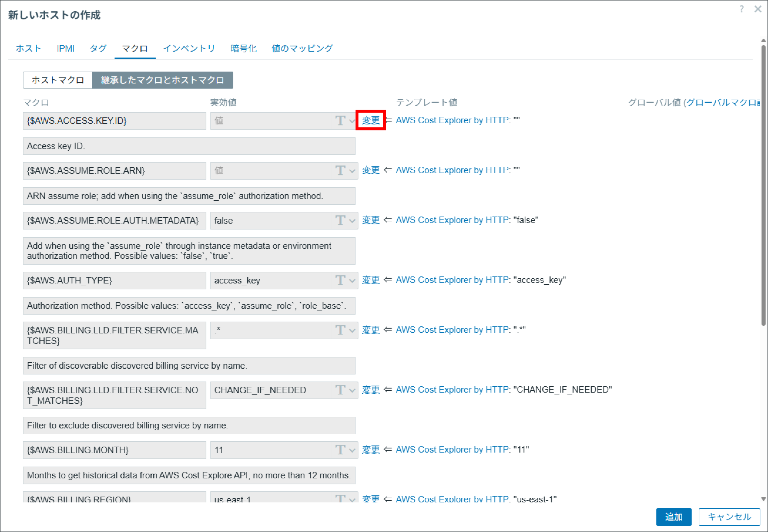Open the 暗号化 tab
768x532 pixels.
(x=244, y=48)
